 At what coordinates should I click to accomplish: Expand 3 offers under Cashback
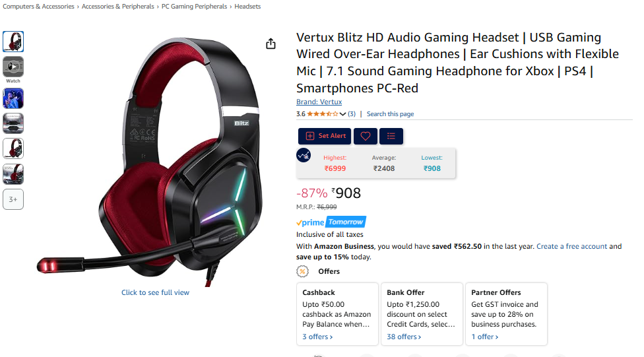317,337
